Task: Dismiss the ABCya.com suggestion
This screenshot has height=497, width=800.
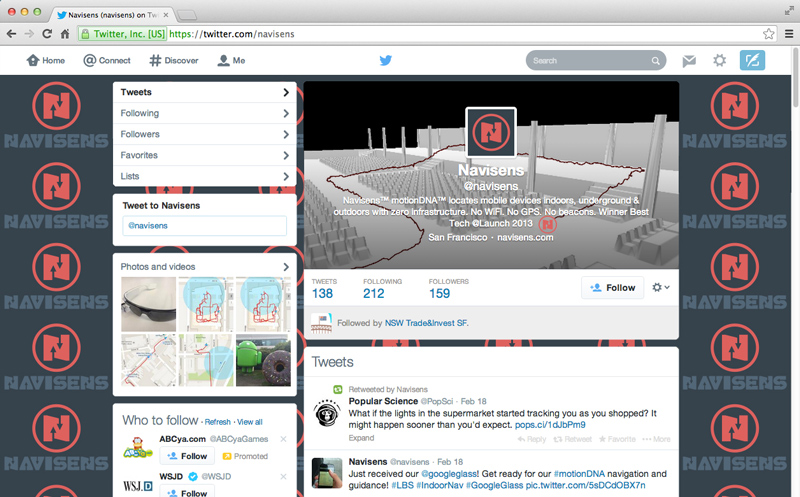Action: click(283, 439)
